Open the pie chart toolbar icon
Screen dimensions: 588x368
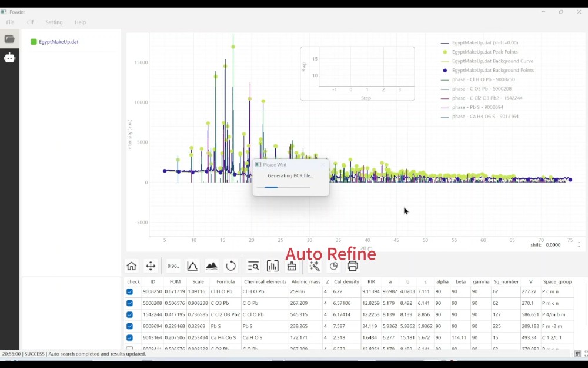click(333, 266)
